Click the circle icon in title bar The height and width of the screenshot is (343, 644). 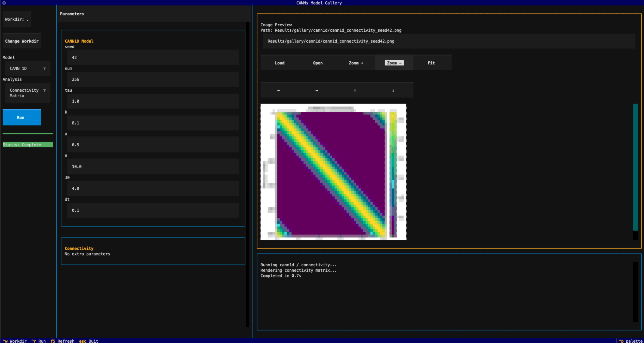pos(4,3)
